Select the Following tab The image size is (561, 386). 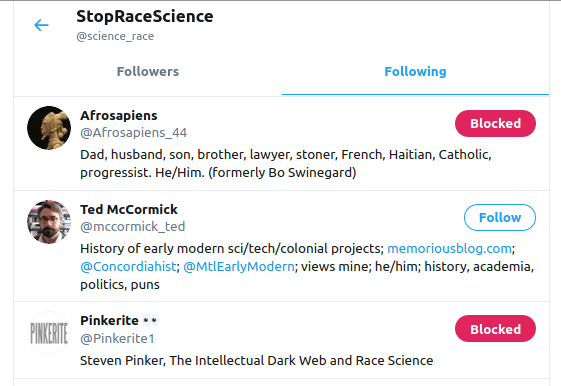pyautogui.click(x=415, y=72)
